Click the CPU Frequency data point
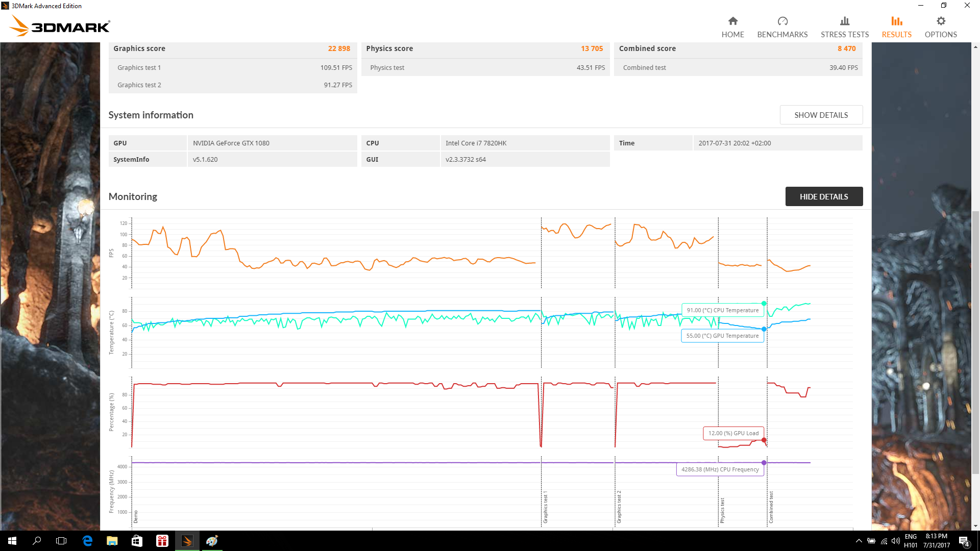The image size is (980, 551). pos(764,463)
